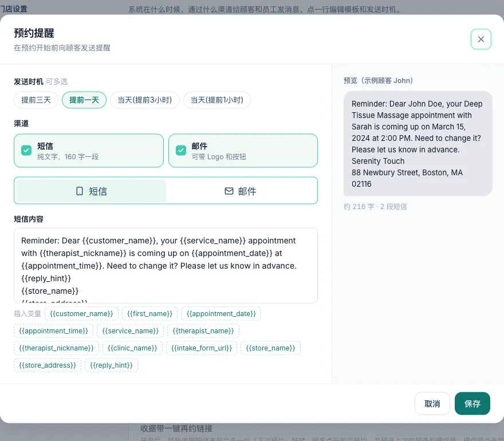Select 当天(提前3小时) timing chip
The height and width of the screenshot is (441, 504).
click(145, 100)
